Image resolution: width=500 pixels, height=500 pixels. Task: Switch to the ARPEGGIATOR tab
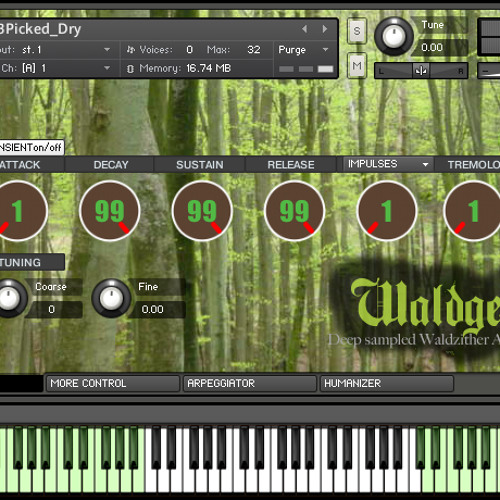(x=250, y=383)
